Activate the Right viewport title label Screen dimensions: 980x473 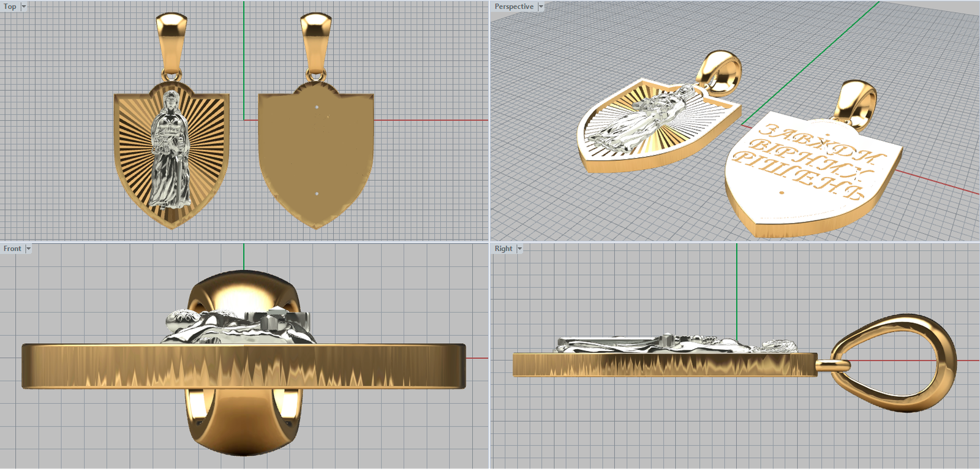[503, 249]
